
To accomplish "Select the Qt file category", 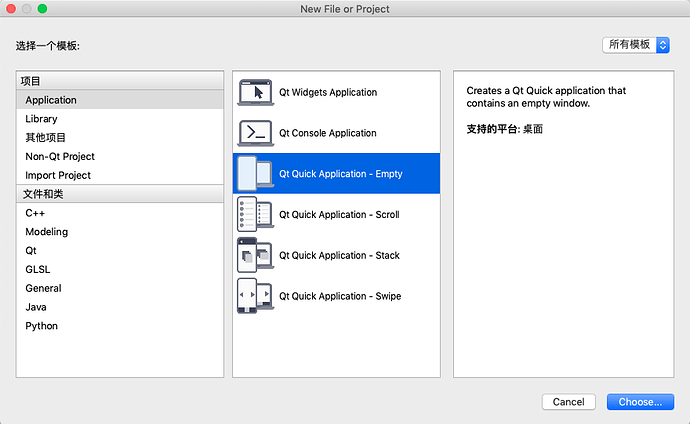I will tap(120, 251).
